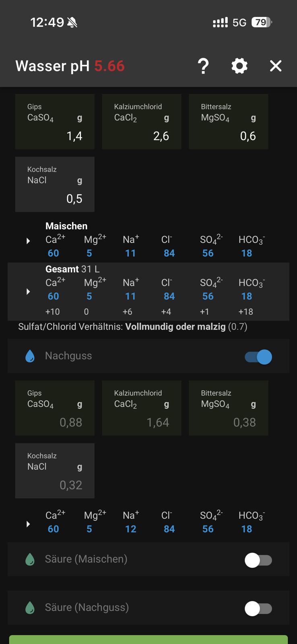
Task: Tap the Säure (Maischen) drop icon
Action: tap(30, 559)
